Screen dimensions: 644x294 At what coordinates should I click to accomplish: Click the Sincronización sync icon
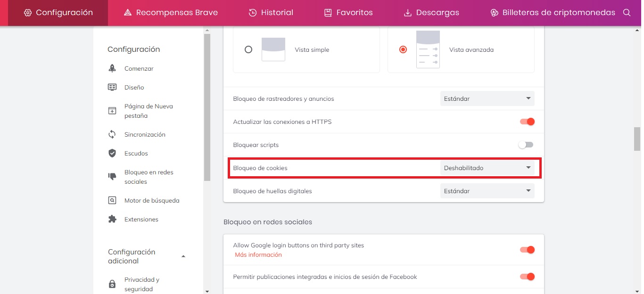click(112, 134)
